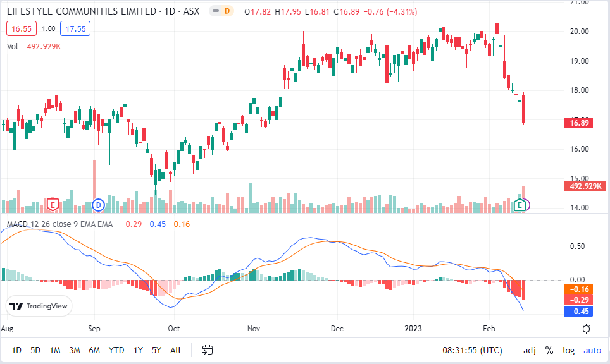Click the red earnings E marker in August
Viewport: 610px width, 364px height.
coord(53,204)
